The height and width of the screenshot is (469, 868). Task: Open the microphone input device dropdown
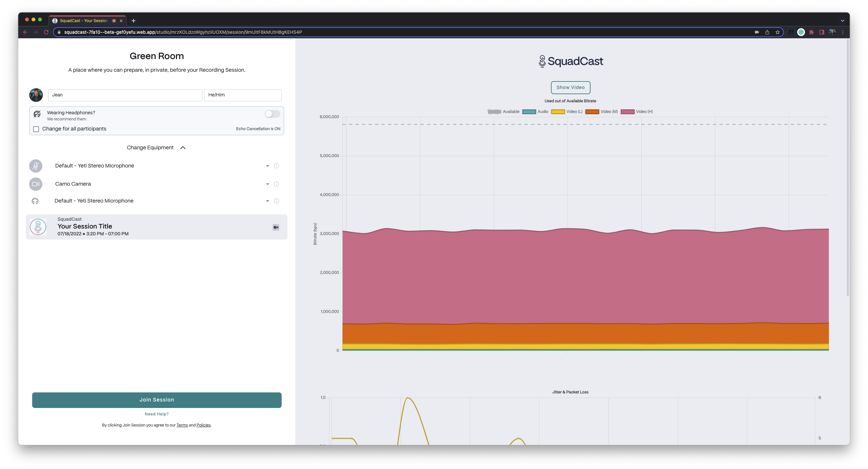(x=268, y=166)
